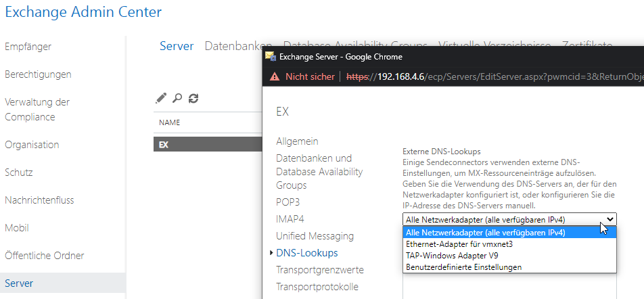Screen dimensions: 644x299
Task: Switch to the Datenbanken tab
Action: [x=238, y=46]
